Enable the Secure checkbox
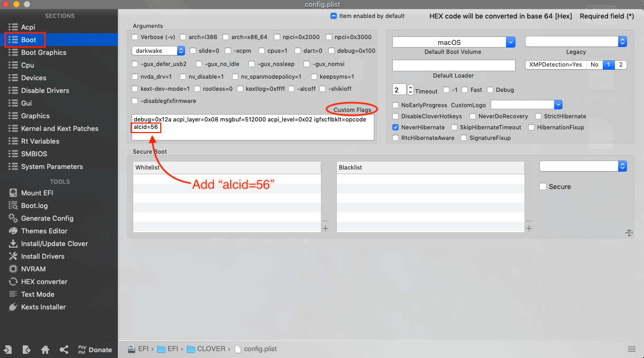 (x=543, y=186)
